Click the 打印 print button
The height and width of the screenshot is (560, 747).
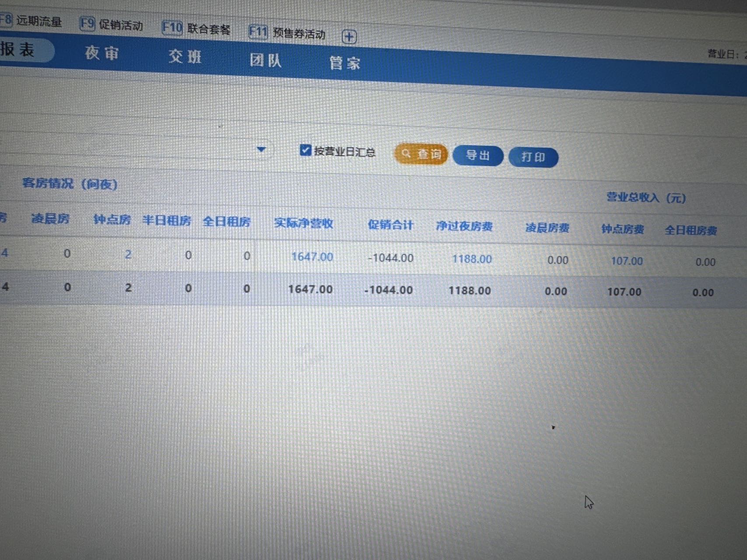533,157
